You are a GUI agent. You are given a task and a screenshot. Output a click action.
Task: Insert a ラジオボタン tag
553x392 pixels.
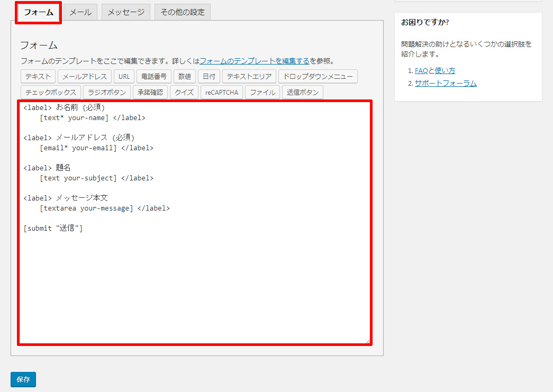(107, 92)
